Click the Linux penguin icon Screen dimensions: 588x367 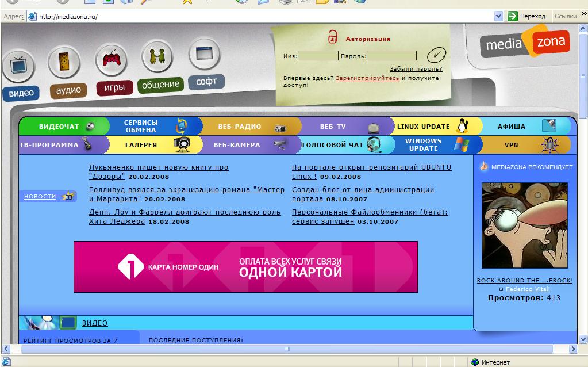[x=463, y=126]
